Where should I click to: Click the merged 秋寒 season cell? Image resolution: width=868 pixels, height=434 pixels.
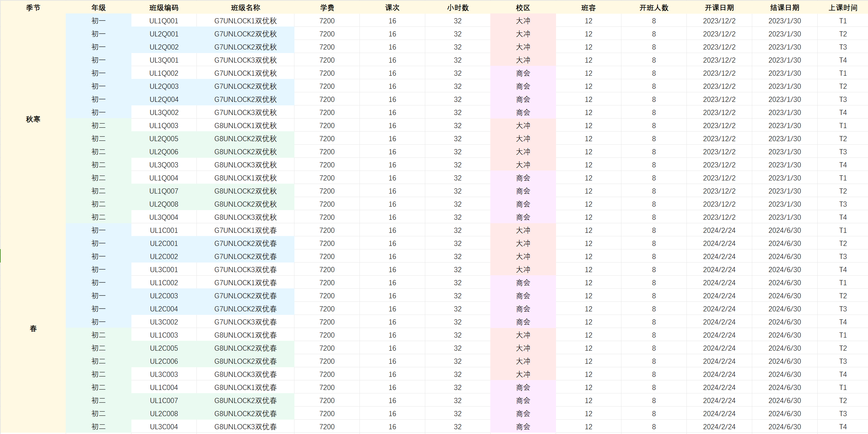[x=33, y=119]
